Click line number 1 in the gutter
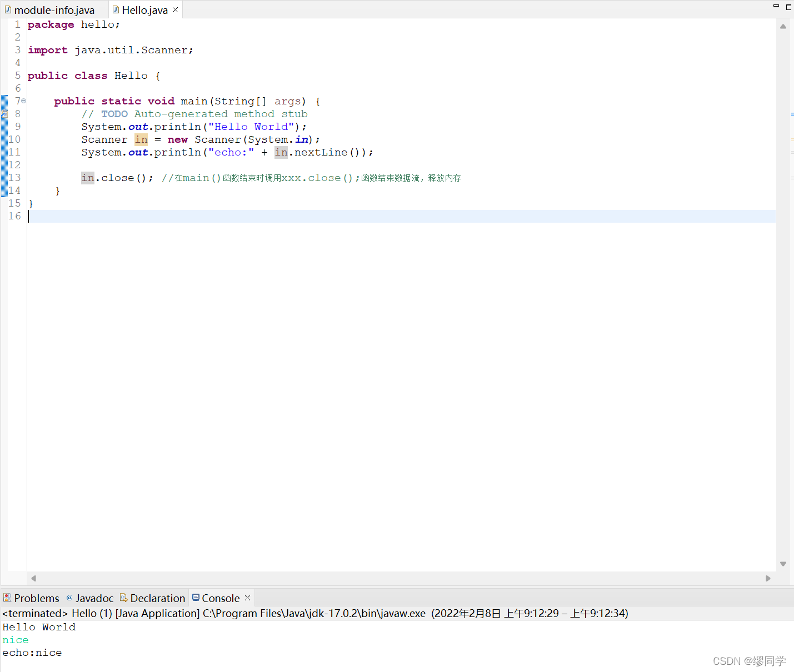This screenshot has height=672, width=794. pyautogui.click(x=18, y=24)
